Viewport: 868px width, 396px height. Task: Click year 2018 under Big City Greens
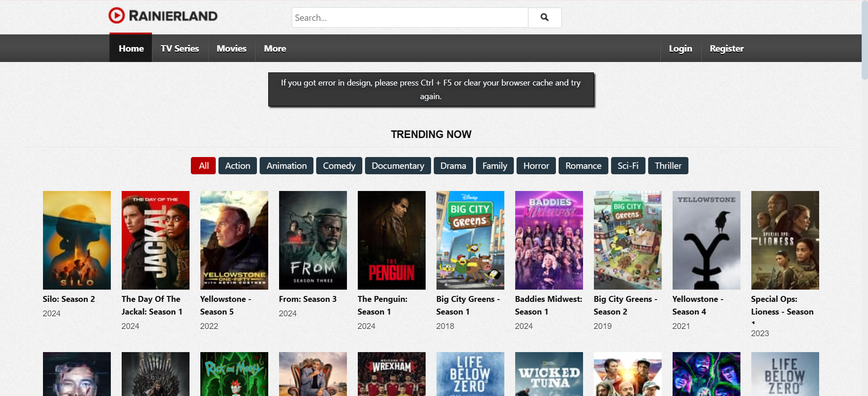pyautogui.click(x=445, y=326)
